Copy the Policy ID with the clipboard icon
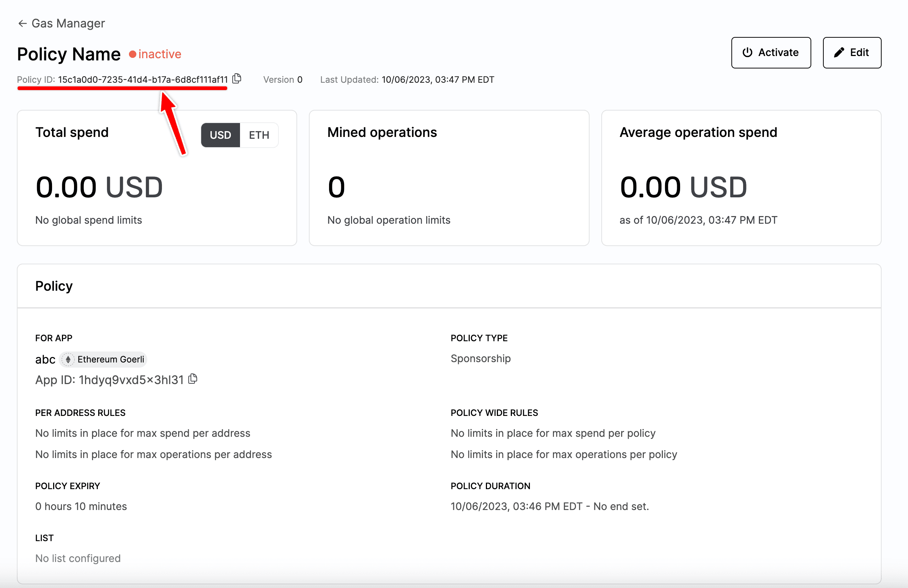The width and height of the screenshot is (908, 588). (237, 79)
